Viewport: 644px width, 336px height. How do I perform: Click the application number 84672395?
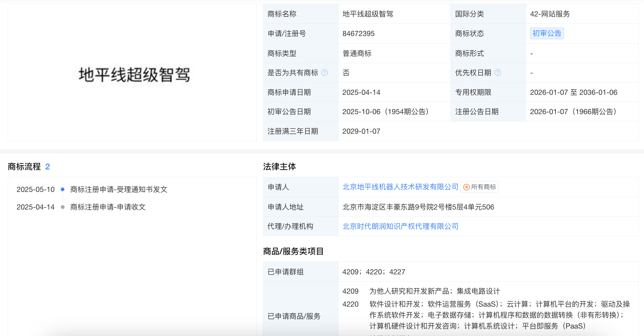(x=359, y=33)
